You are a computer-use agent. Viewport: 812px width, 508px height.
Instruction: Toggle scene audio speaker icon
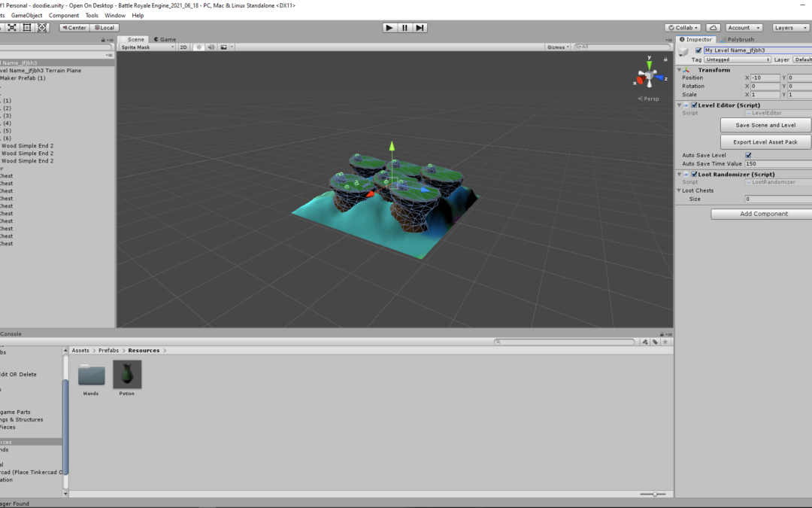coord(211,47)
